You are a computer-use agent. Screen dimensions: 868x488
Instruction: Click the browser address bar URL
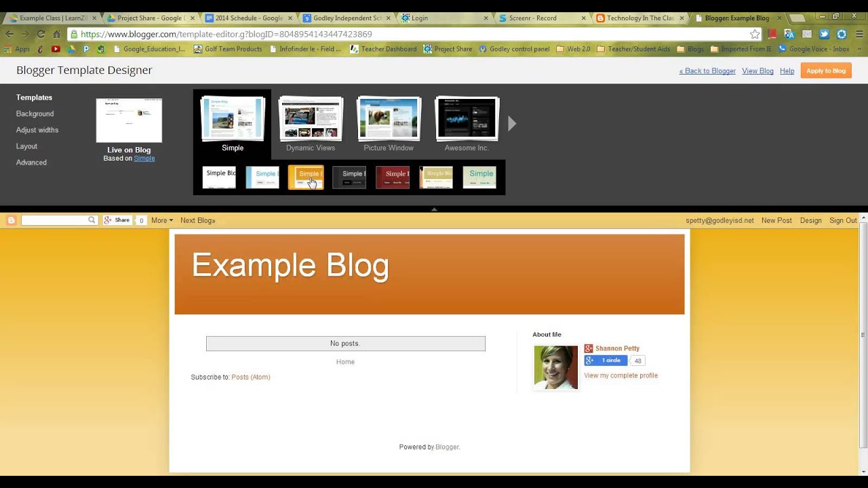[x=226, y=34]
